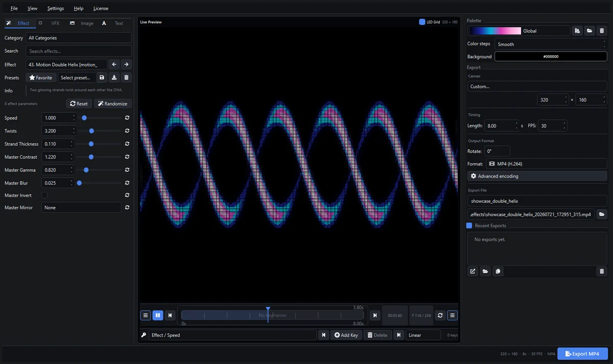Viewport: 613px width, 364px height.
Task: Toggle the Recent Exports checkbox
Action: pos(469,226)
